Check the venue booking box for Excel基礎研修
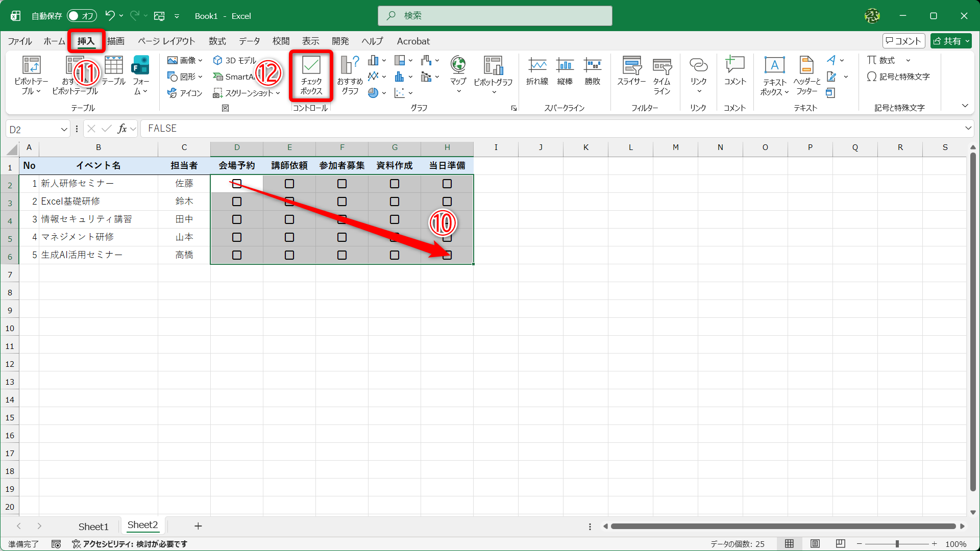The width and height of the screenshot is (980, 551). [x=237, y=202]
